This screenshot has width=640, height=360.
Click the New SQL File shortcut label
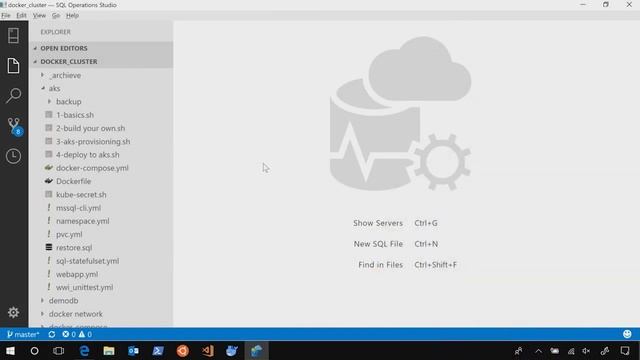click(x=378, y=244)
